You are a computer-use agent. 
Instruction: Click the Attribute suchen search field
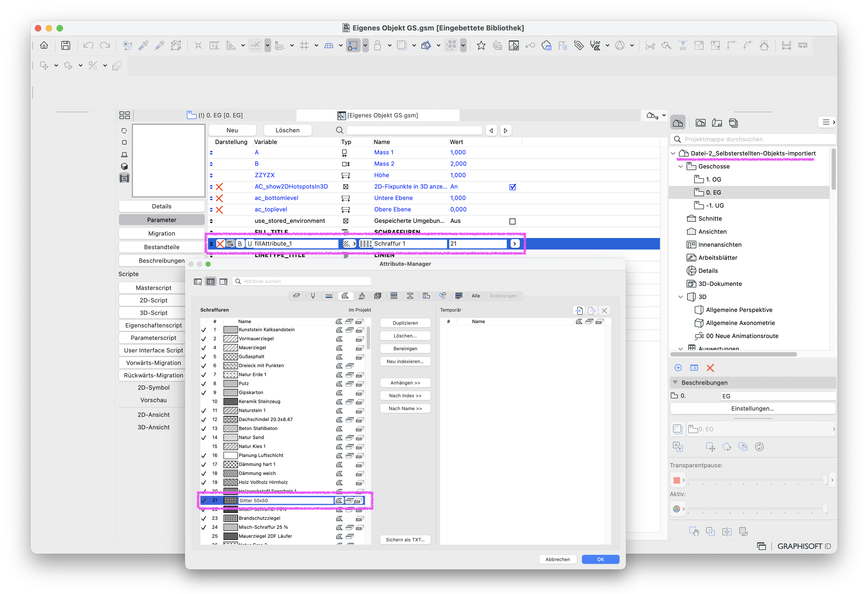pos(302,281)
